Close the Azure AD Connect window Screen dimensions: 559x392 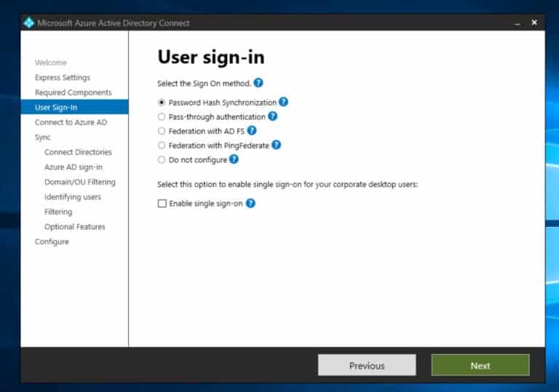click(534, 23)
